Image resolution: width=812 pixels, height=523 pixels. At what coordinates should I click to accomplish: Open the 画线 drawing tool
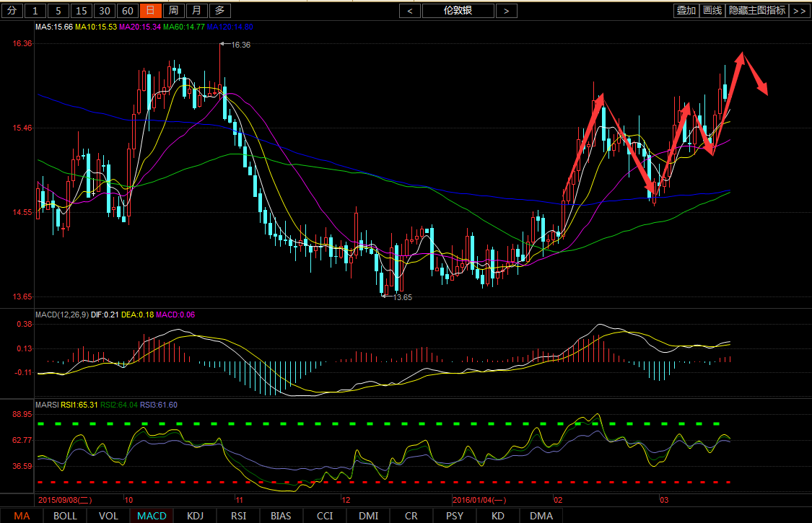pos(712,10)
